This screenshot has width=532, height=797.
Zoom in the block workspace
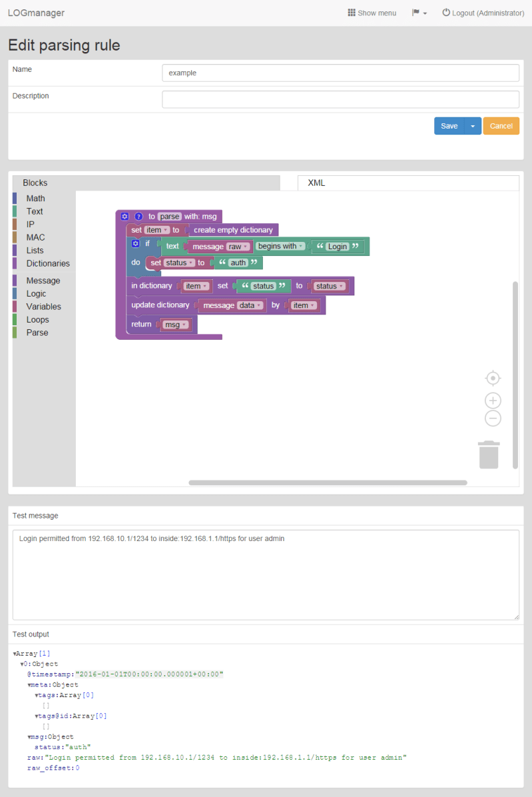pyautogui.click(x=493, y=400)
